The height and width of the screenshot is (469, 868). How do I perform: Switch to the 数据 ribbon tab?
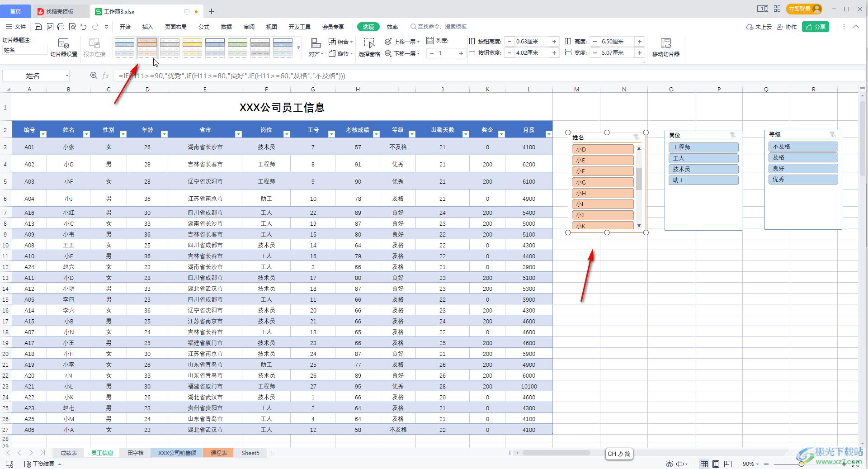(226, 27)
